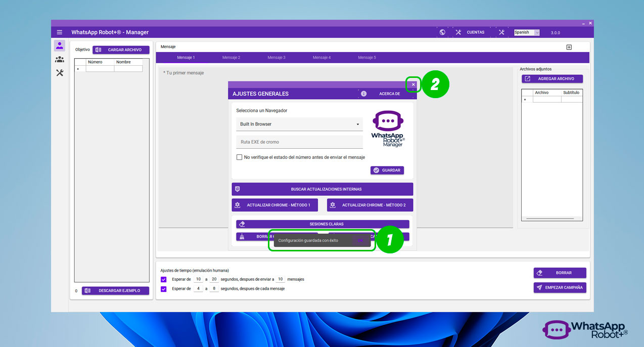Image resolution: width=644 pixels, height=347 pixels.
Task: Click the globe icon in header
Action: (x=442, y=32)
